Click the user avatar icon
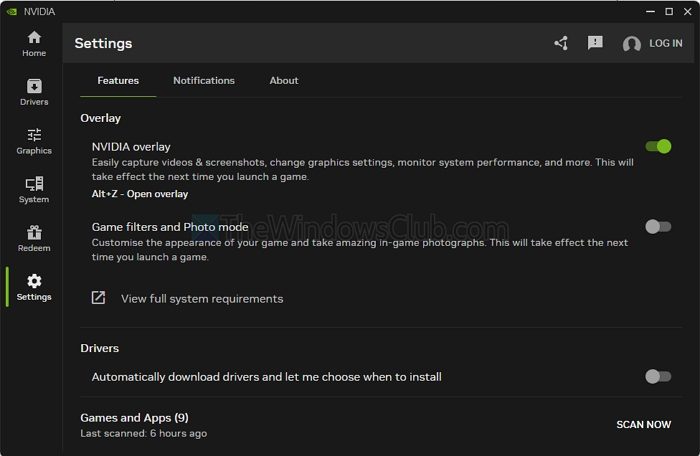The image size is (700, 456). [x=631, y=44]
